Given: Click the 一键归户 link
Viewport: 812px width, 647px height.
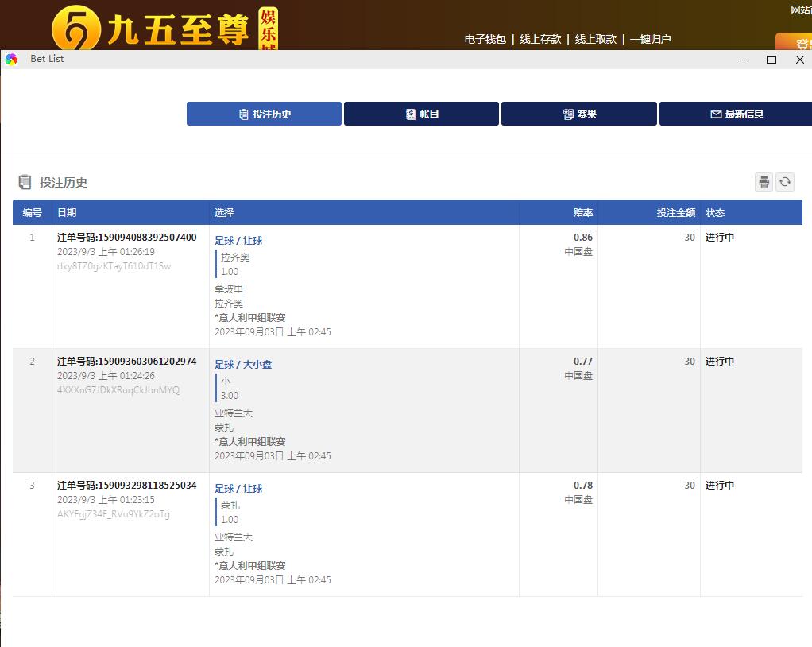Looking at the screenshot, I should click(x=650, y=39).
